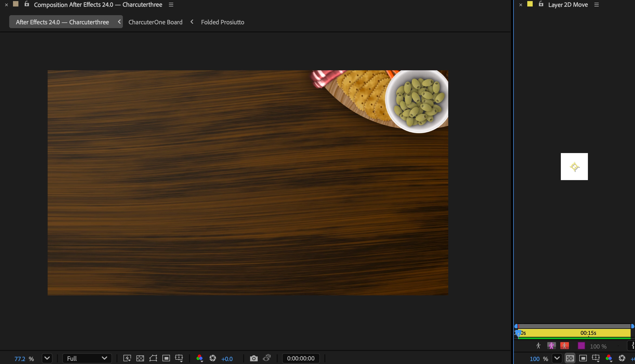Image resolution: width=635 pixels, height=364 pixels.
Task: Click the Fast Previews icon
Action: click(127, 358)
